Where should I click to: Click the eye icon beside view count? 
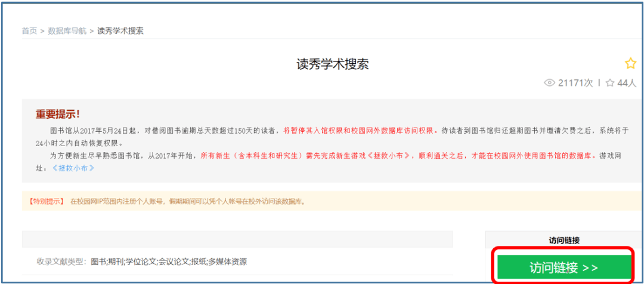[549, 83]
